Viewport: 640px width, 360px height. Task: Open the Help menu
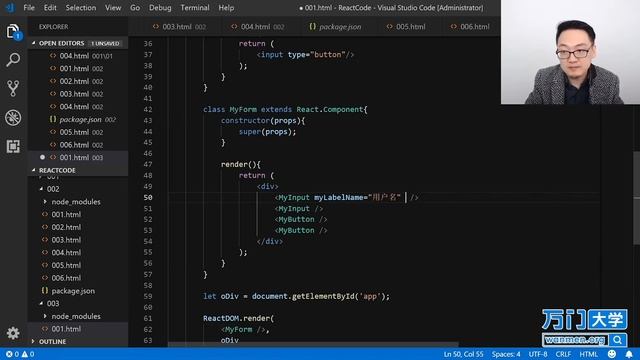[x=226, y=8]
